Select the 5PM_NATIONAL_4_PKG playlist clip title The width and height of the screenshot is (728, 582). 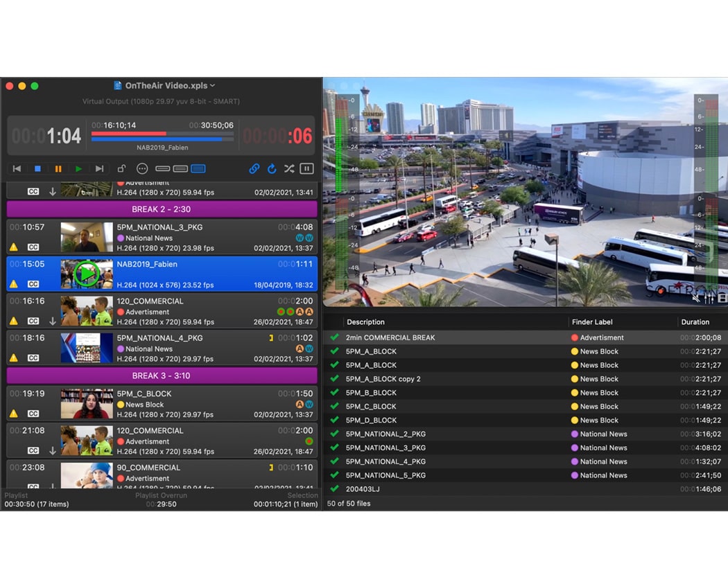(x=159, y=338)
